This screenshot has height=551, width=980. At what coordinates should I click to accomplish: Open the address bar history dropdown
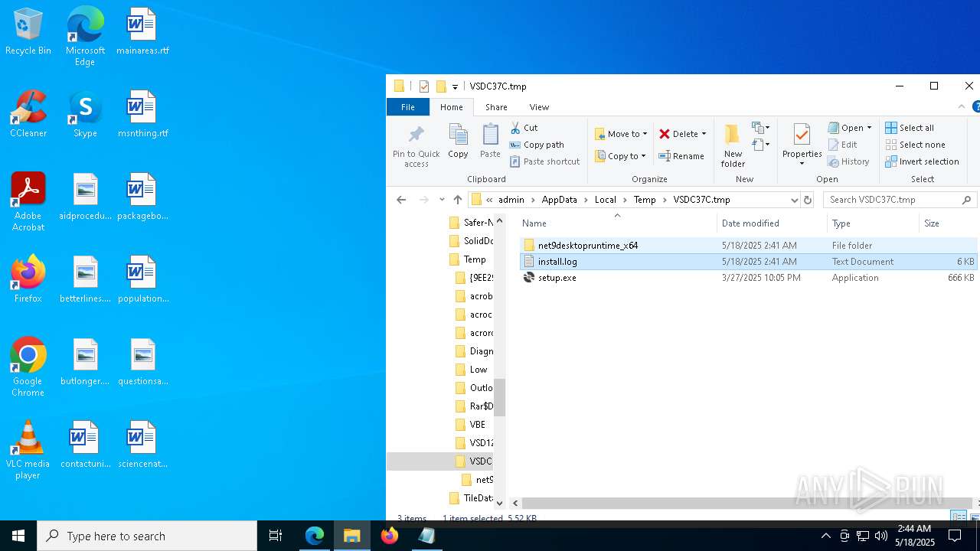pos(794,200)
